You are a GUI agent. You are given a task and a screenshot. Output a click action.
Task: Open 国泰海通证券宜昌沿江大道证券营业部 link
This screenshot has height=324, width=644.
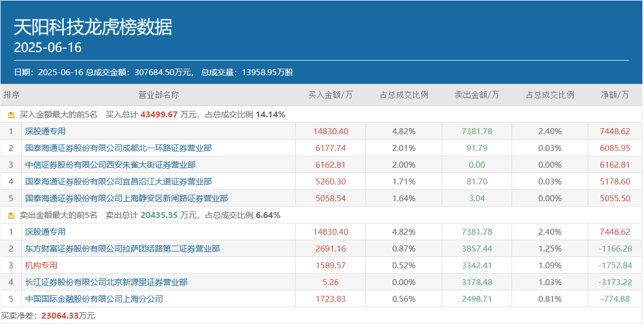pos(118,181)
